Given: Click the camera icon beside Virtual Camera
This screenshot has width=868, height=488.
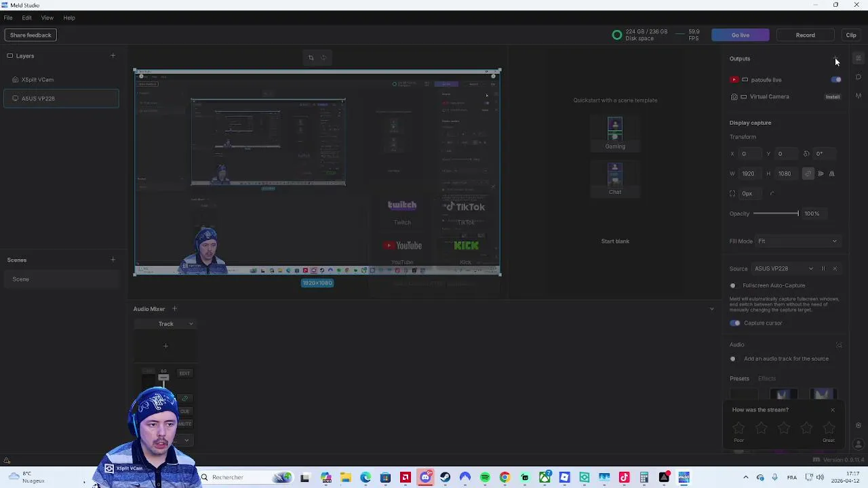Looking at the screenshot, I should [x=734, y=97].
